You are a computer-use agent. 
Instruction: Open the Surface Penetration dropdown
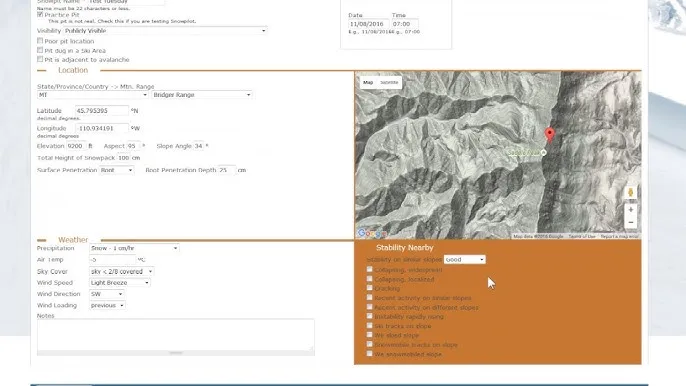point(116,170)
